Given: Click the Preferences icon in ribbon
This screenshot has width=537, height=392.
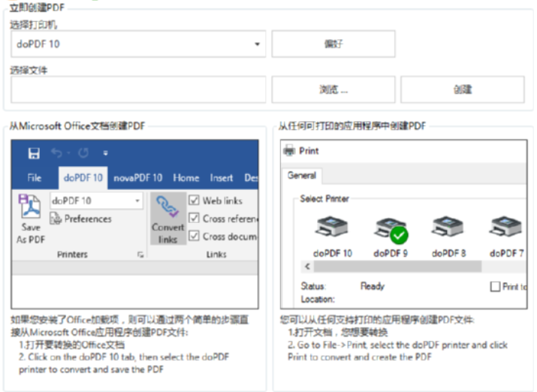Looking at the screenshot, I should pos(56,219).
